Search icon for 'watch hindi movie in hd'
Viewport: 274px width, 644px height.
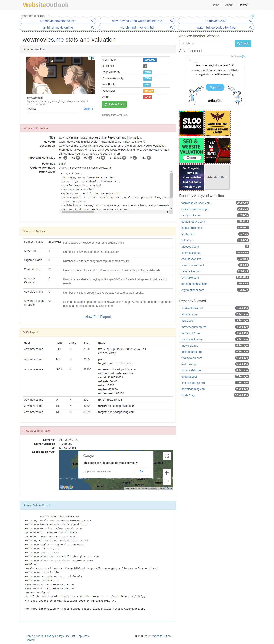point(172,27)
